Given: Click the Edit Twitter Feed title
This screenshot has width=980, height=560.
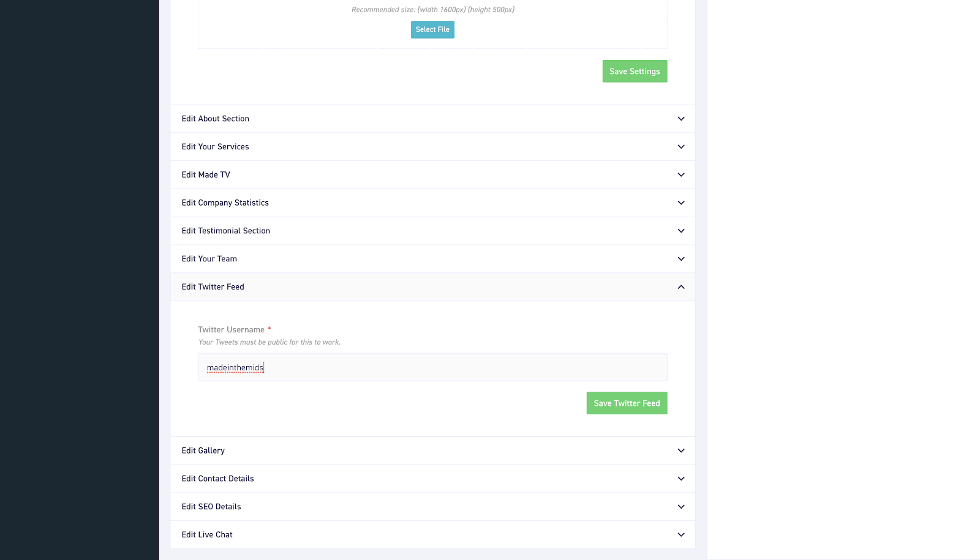Looking at the screenshot, I should pyautogui.click(x=213, y=287).
